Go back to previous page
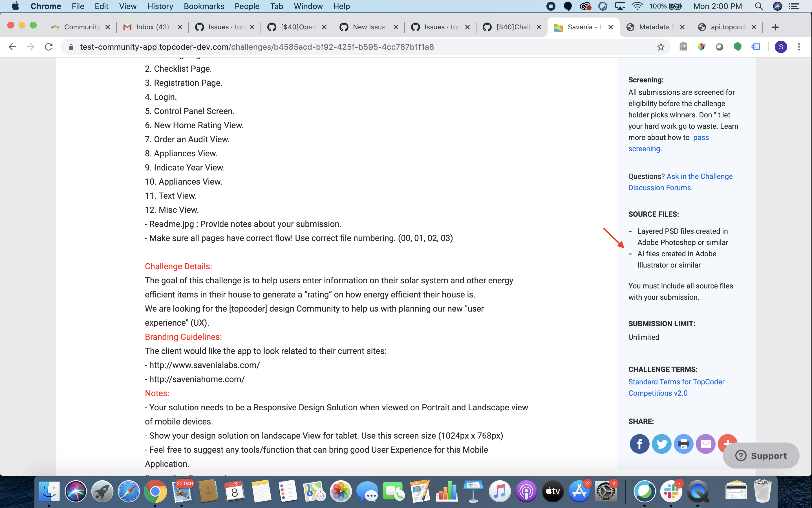812x508 pixels. [x=12, y=47]
